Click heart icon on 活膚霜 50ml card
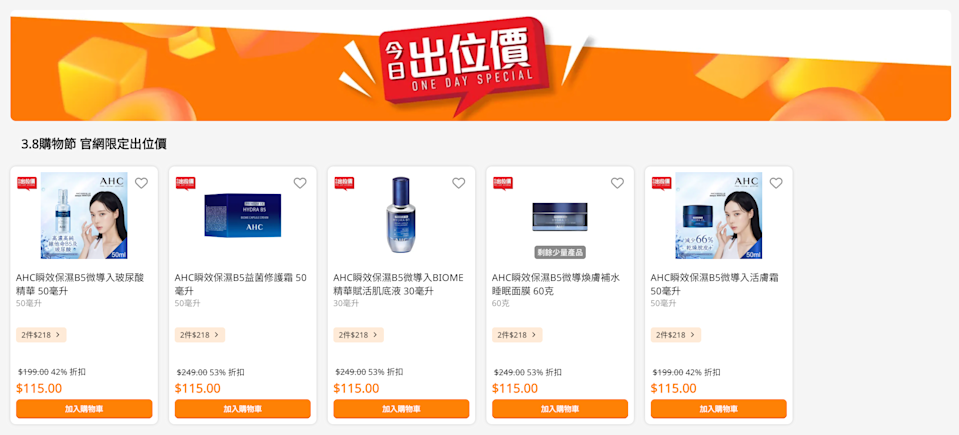The width and height of the screenshot is (959, 435). (x=776, y=183)
